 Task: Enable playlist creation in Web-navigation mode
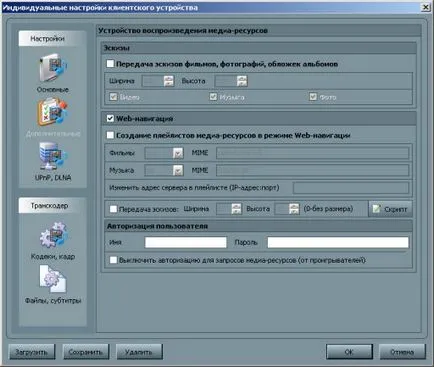[110, 135]
